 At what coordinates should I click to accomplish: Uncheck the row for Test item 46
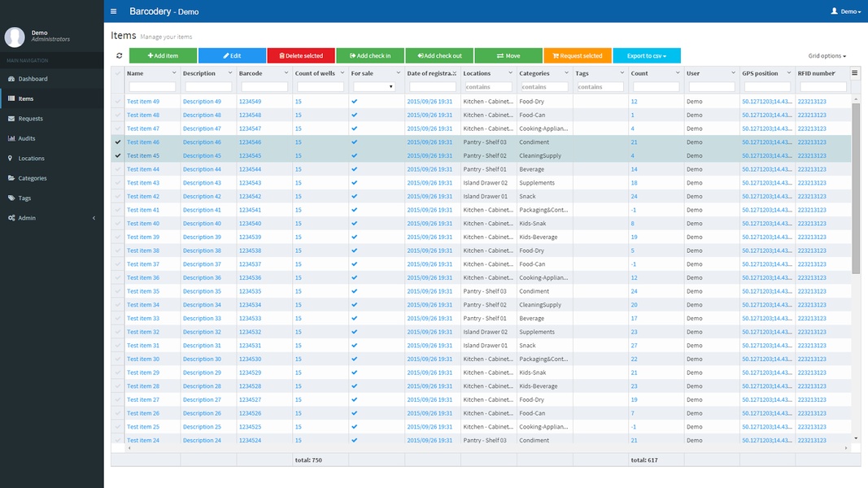(117, 142)
